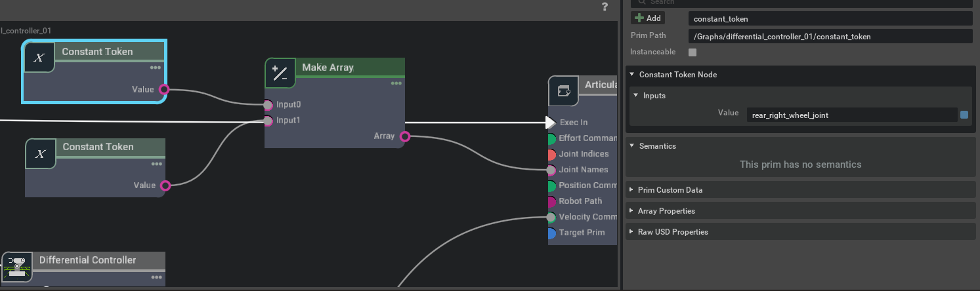Collapse the Constant Token Node section
This screenshot has width=980, height=291.
point(632,74)
